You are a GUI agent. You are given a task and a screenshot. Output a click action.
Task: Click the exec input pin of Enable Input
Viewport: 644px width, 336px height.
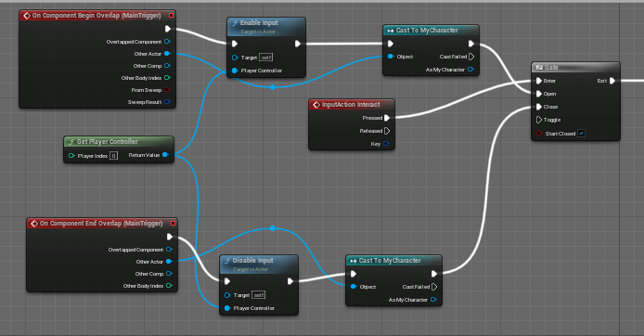pyautogui.click(x=235, y=44)
